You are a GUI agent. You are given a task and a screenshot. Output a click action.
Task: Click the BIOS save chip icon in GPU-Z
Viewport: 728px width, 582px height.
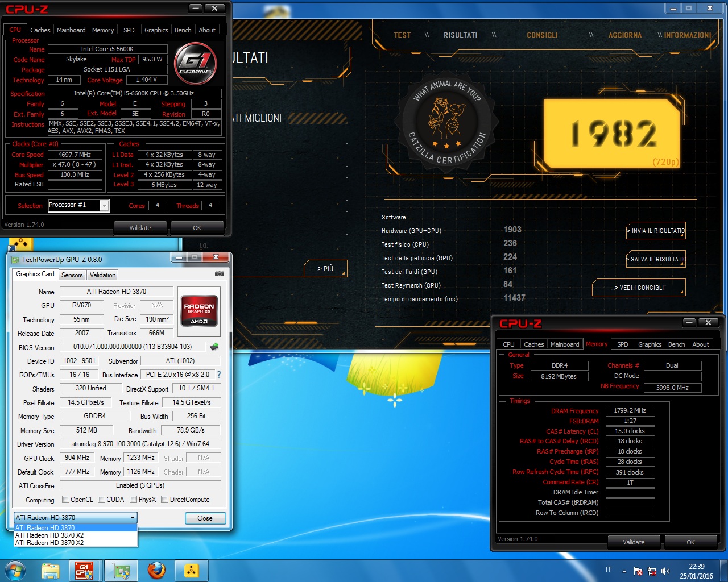click(x=214, y=346)
